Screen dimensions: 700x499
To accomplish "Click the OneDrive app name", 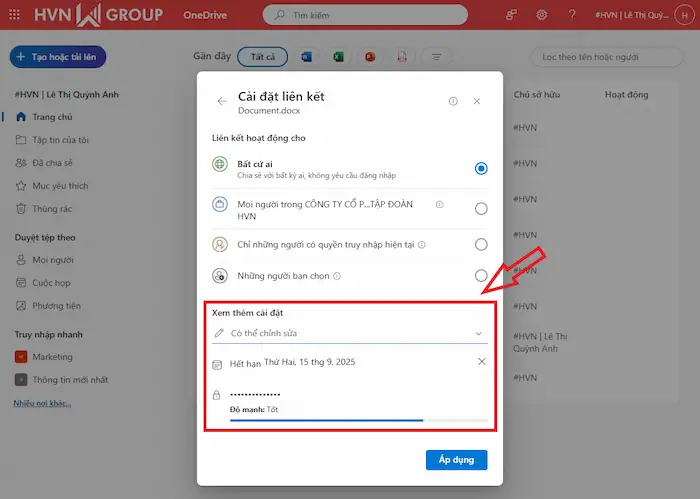I will click(205, 15).
